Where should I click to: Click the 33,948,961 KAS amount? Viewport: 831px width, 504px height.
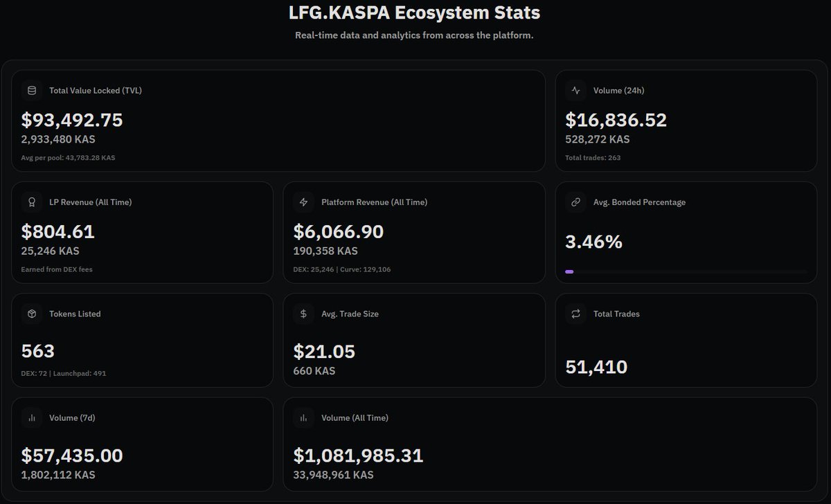click(333, 475)
